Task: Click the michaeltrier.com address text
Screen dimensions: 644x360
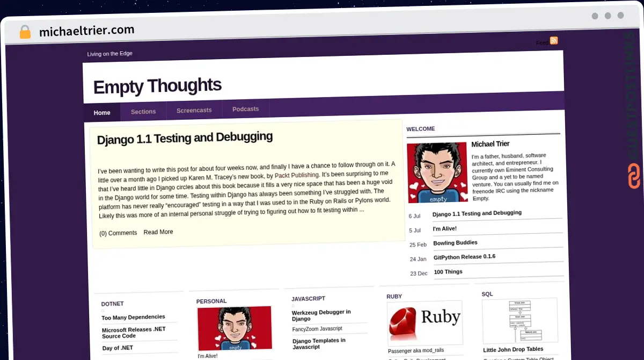Action: click(x=87, y=31)
